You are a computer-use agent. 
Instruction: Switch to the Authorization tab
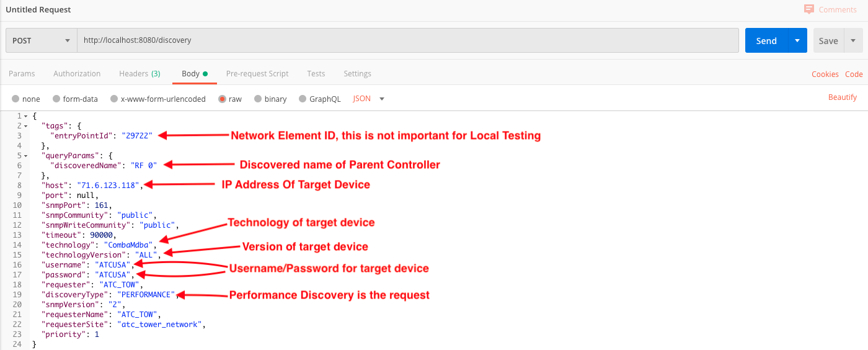(x=77, y=74)
